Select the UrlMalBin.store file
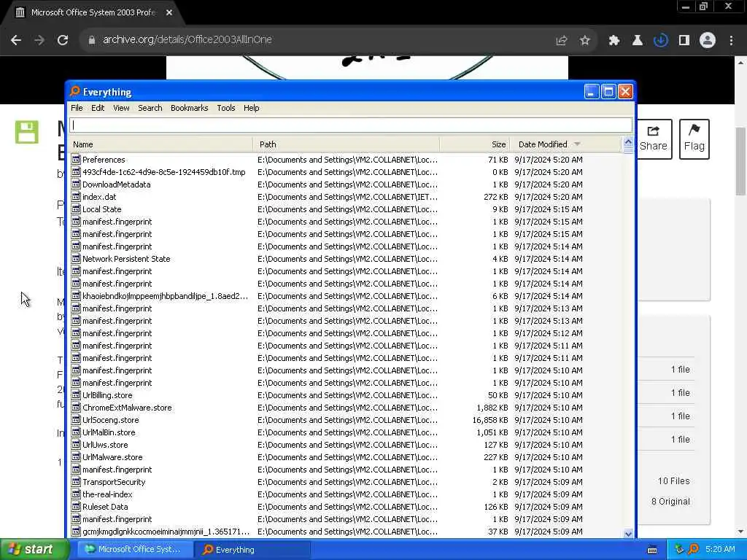 [x=109, y=432]
